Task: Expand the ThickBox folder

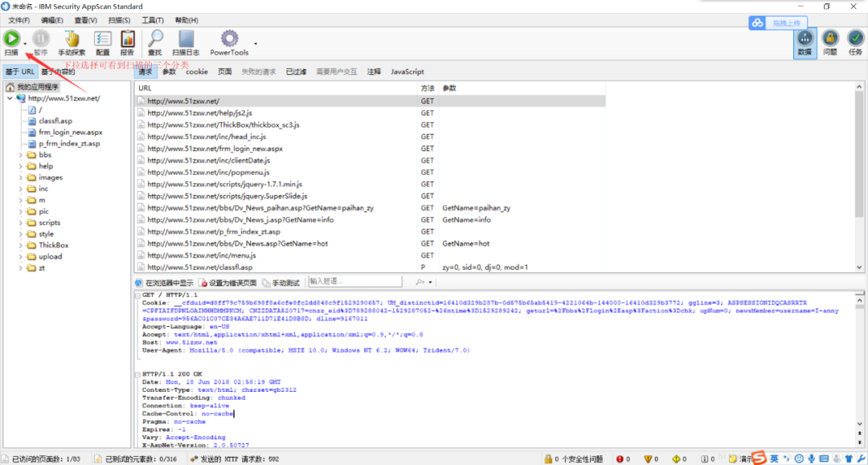Action: point(21,246)
